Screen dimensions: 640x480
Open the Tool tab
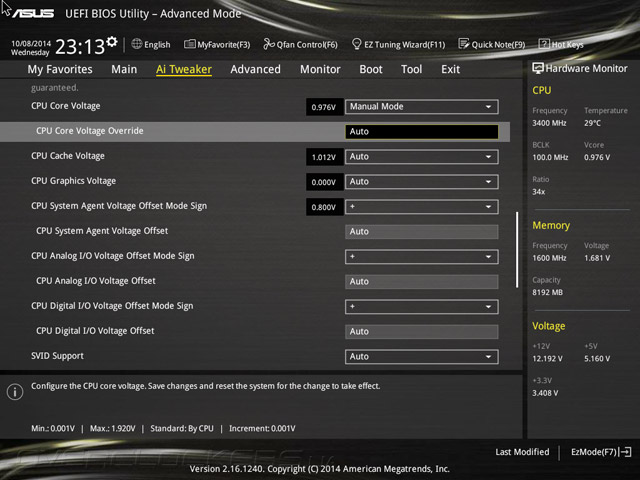click(x=411, y=69)
